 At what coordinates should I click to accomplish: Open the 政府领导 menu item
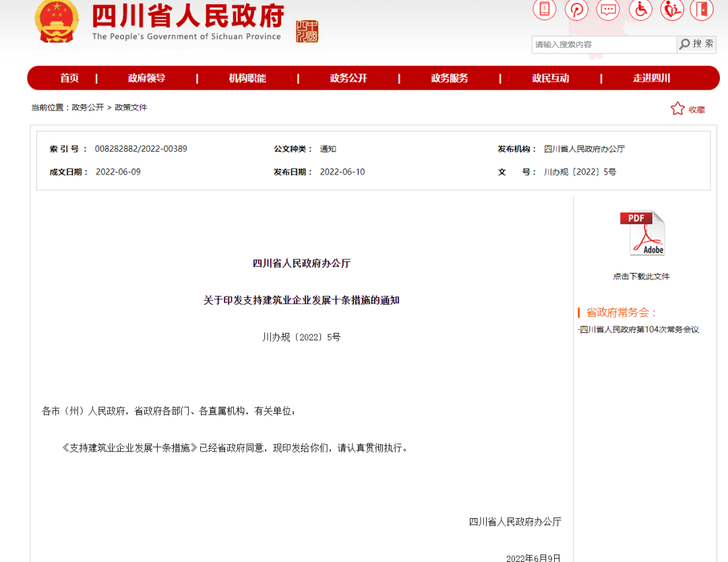coord(146,78)
